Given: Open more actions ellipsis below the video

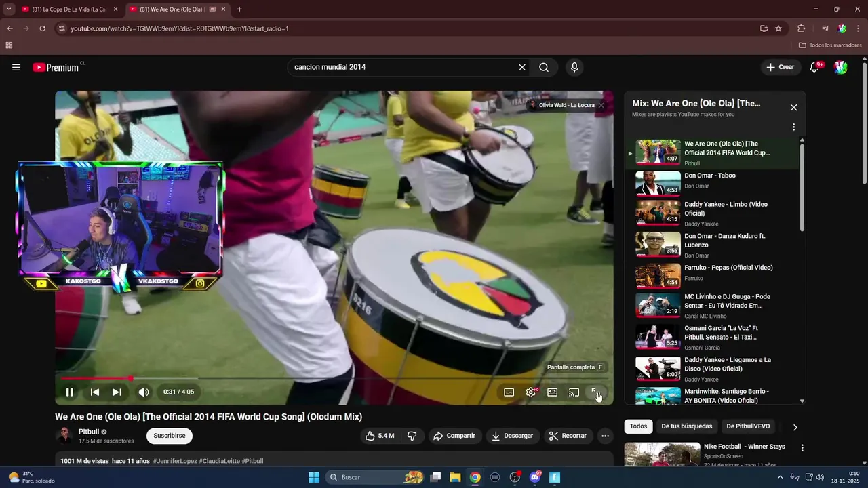Looking at the screenshot, I should coord(606,436).
